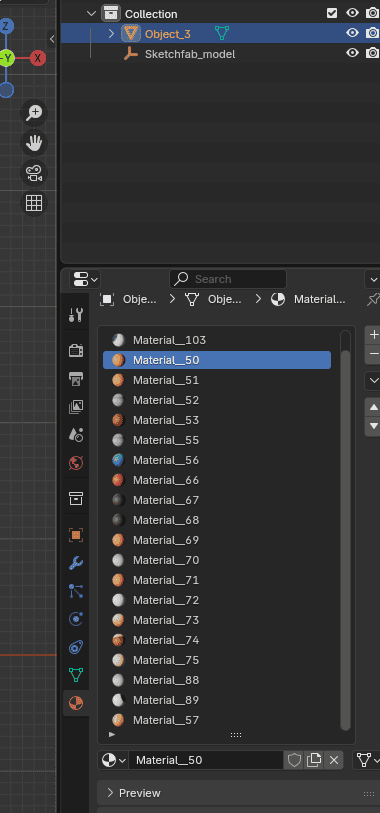Image resolution: width=380 pixels, height=813 pixels.
Task: Select Object_3 in the outliner
Action: tap(167, 34)
